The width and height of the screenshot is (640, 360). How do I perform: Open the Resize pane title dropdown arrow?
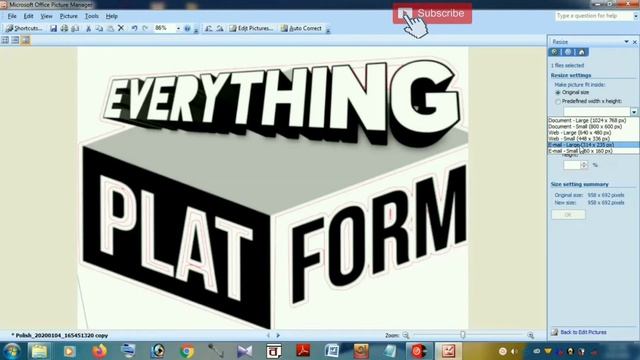(x=626, y=42)
